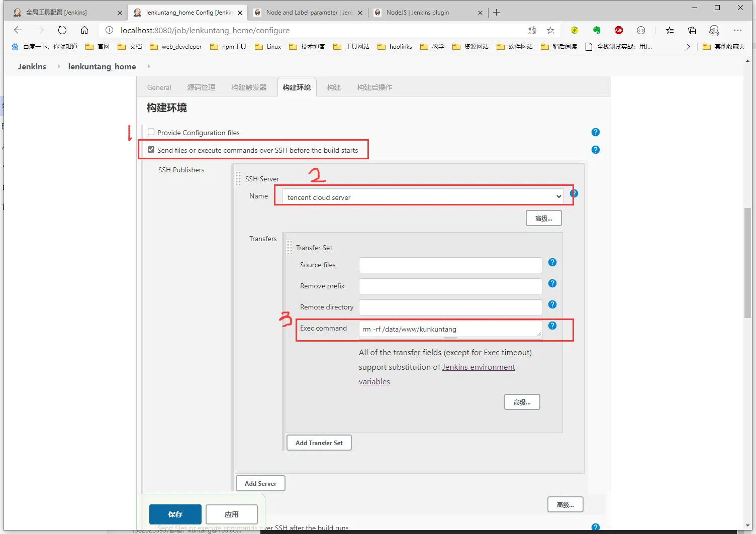The image size is (756, 534).
Task: Open the browser profile icon
Action: click(714, 30)
